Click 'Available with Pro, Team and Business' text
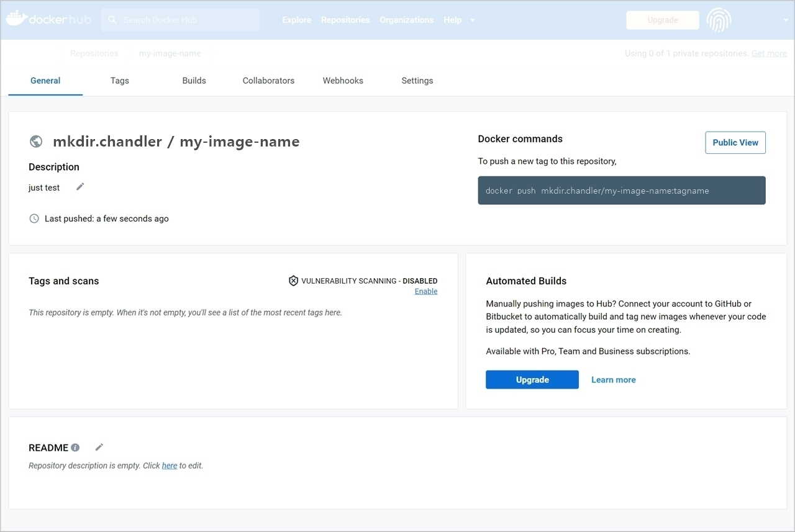Image resolution: width=795 pixels, height=532 pixels. coord(588,351)
